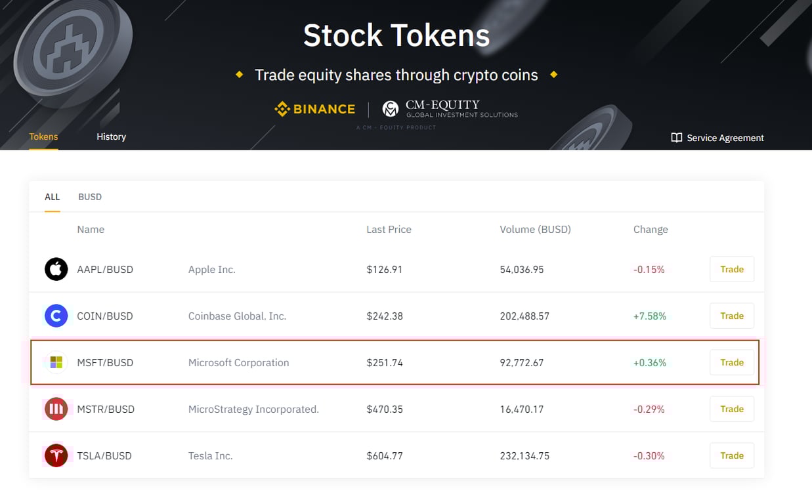812x504 pixels.
Task: Select the Tokens tab
Action: [43, 136]
